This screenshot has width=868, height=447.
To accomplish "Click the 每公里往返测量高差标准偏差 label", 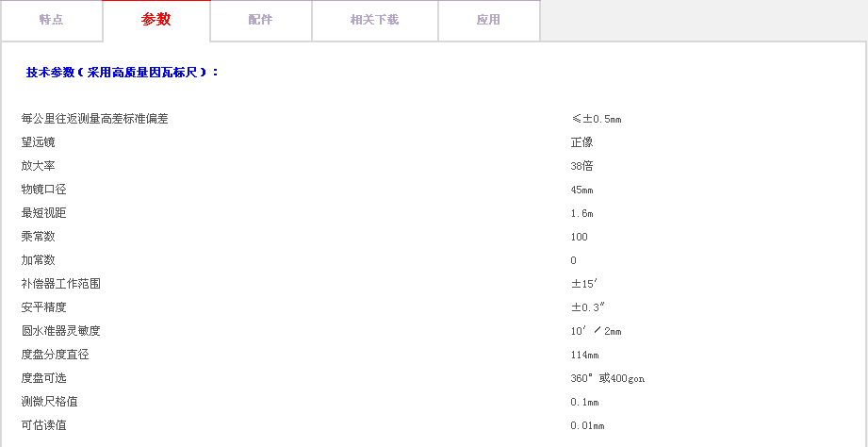I will coord(94,119).
